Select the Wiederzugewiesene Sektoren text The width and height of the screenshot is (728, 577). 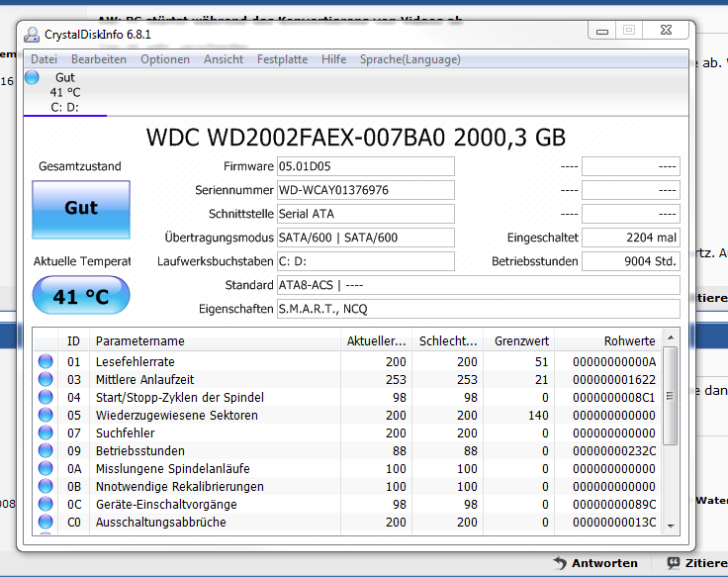coord(177,415)
